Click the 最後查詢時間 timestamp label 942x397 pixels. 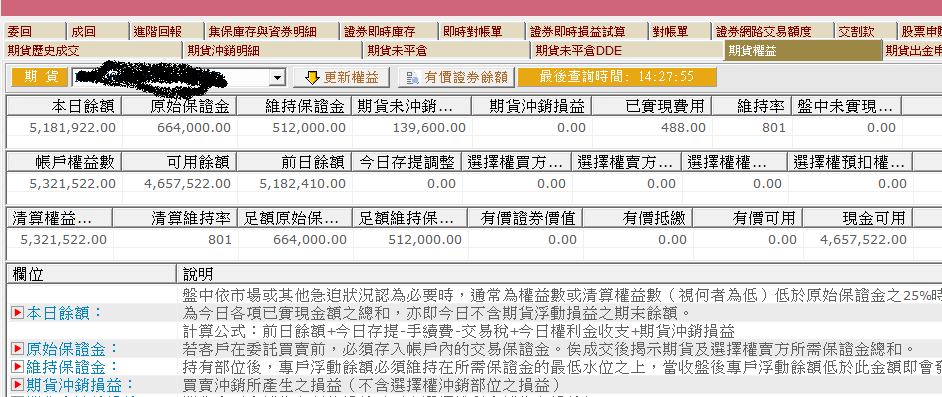[617, 77]
